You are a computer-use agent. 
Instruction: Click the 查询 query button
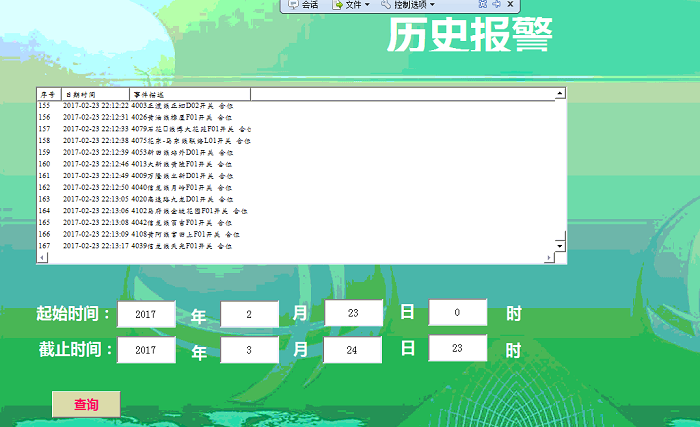tap(86, 404)
